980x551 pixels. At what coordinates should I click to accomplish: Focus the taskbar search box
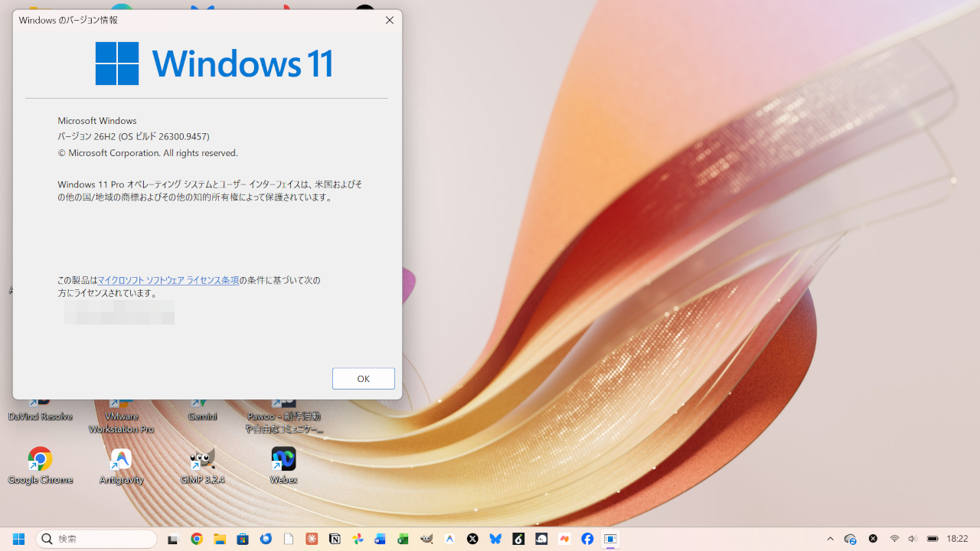pos(96,539)
